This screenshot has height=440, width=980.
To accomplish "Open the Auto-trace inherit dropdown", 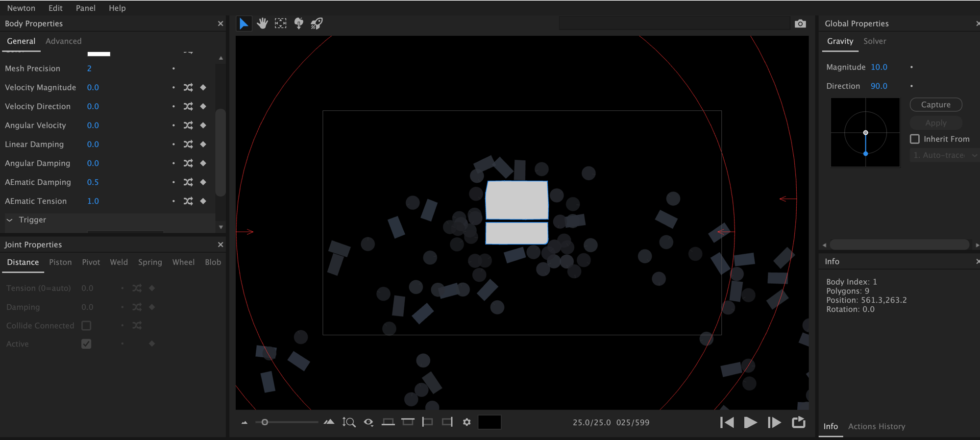I will (x=945, y=155).
